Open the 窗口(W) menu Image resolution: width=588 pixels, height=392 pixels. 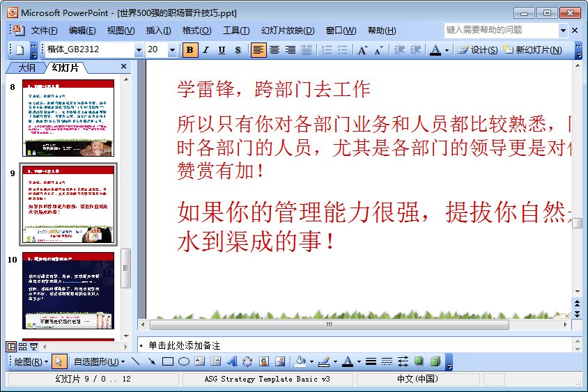tap(341, 31)
